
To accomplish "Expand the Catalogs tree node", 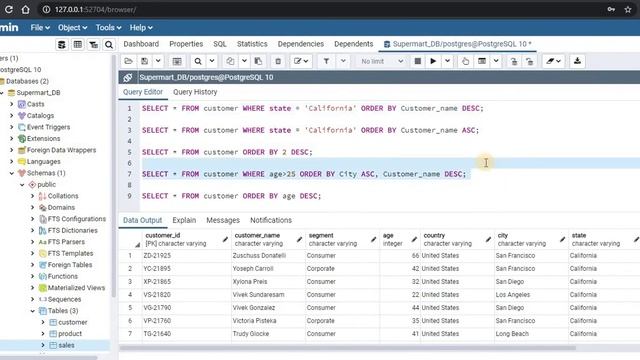I will (x=12, y=116).
